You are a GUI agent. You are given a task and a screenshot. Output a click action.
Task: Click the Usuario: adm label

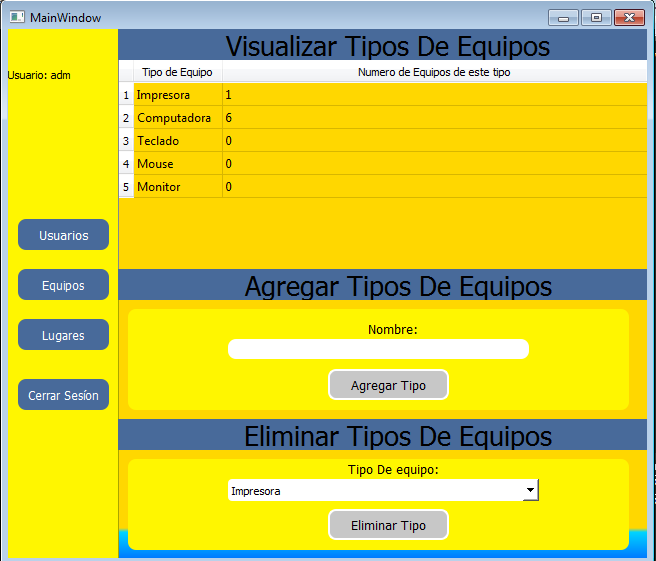pyautogui.click(x=39, y=75)
